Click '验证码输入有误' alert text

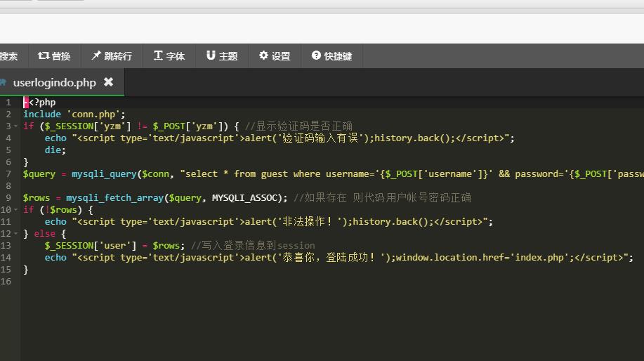[320, 138]
